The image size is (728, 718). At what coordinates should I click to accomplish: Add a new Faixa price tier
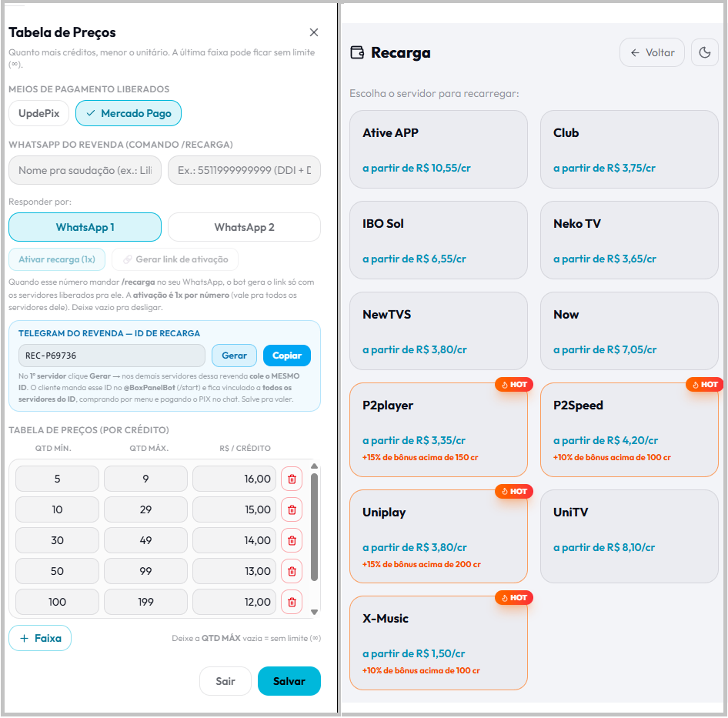pos(40,638)
